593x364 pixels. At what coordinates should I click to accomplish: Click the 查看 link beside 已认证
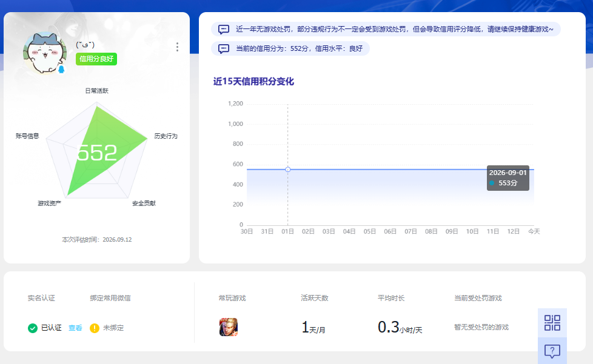75,328
